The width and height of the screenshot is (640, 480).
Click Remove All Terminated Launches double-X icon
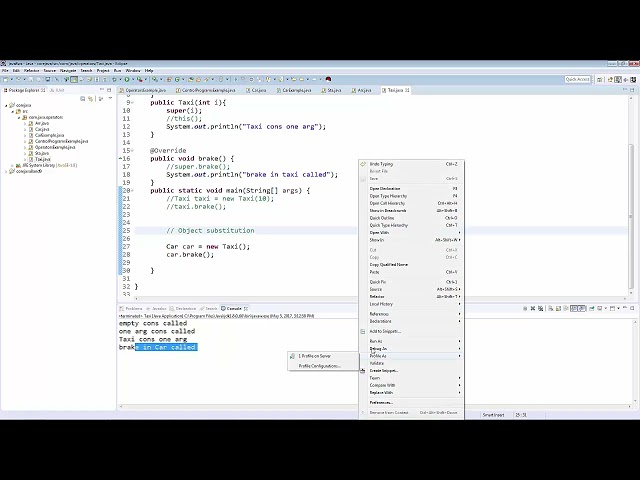(x=540, y=308)
